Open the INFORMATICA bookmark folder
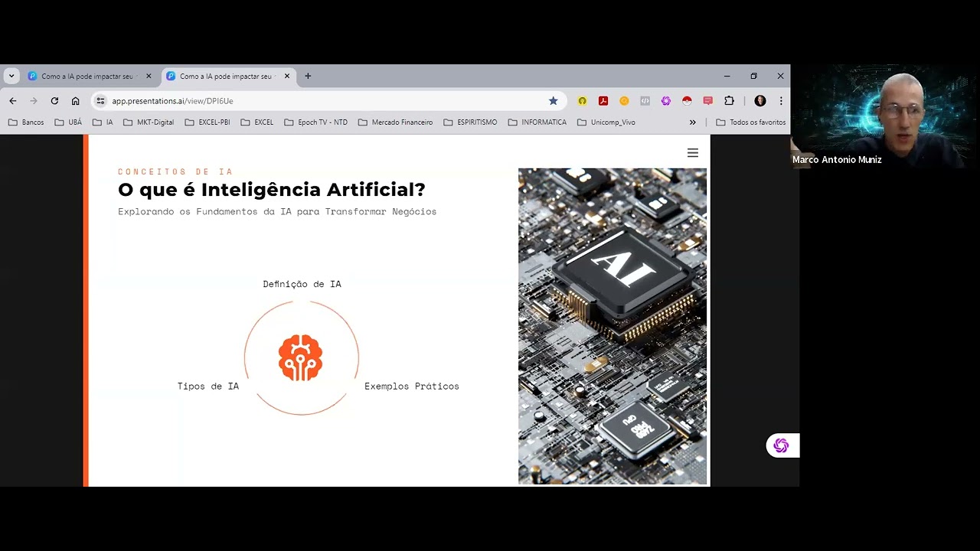This screenshot has height=551, width=980. (x=537, y=122)
